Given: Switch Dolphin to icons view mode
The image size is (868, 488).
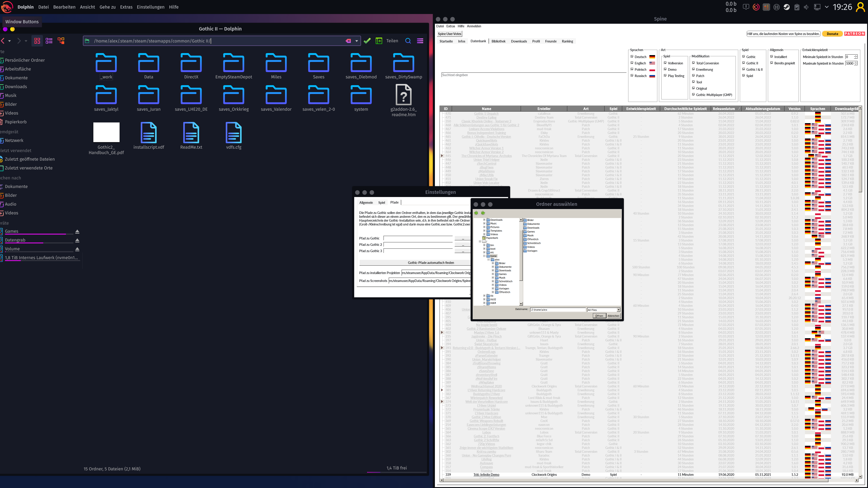Looking at the screenshot, I should (x=37, y=41).
